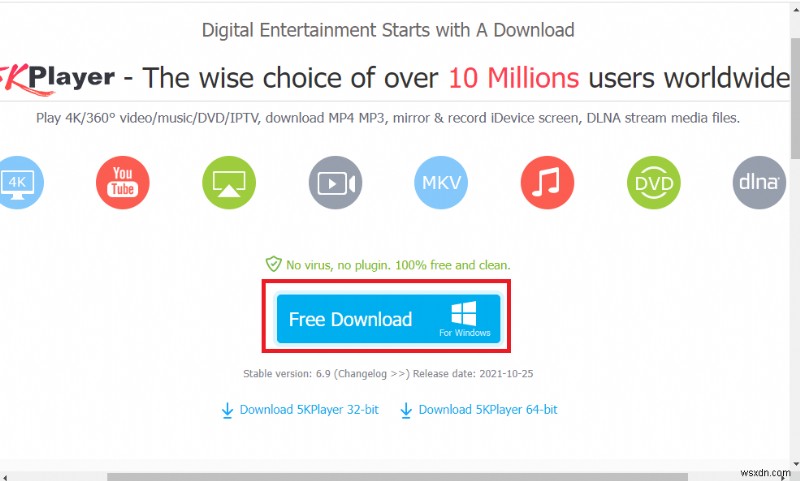Download 5KPlayer 32-bit link
Screen dimensions: 800x481
309,410
